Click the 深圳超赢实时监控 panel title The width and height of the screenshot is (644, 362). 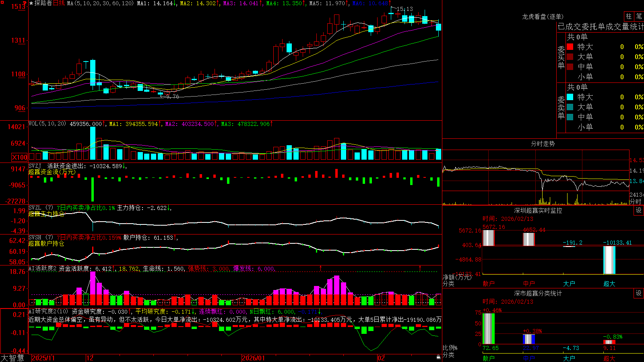tap(538, 210)
